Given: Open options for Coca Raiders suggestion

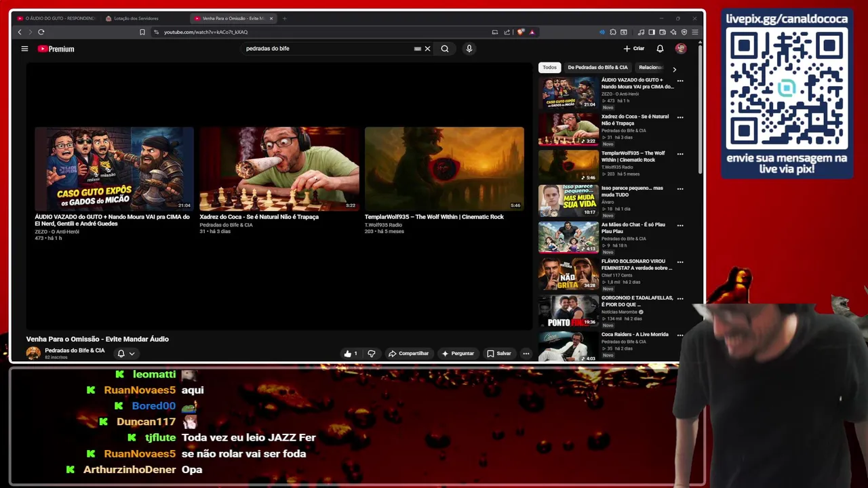Looking at the screenshot, I should [x=680, y=335].
